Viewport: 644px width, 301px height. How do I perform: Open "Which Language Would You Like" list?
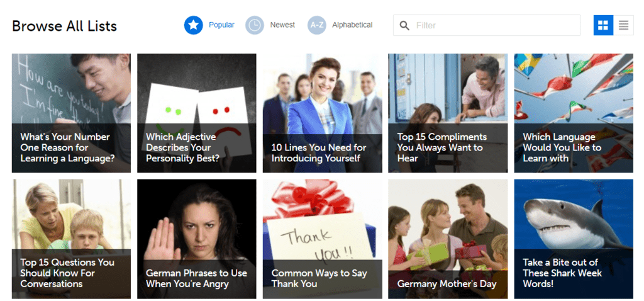point(574,113)
